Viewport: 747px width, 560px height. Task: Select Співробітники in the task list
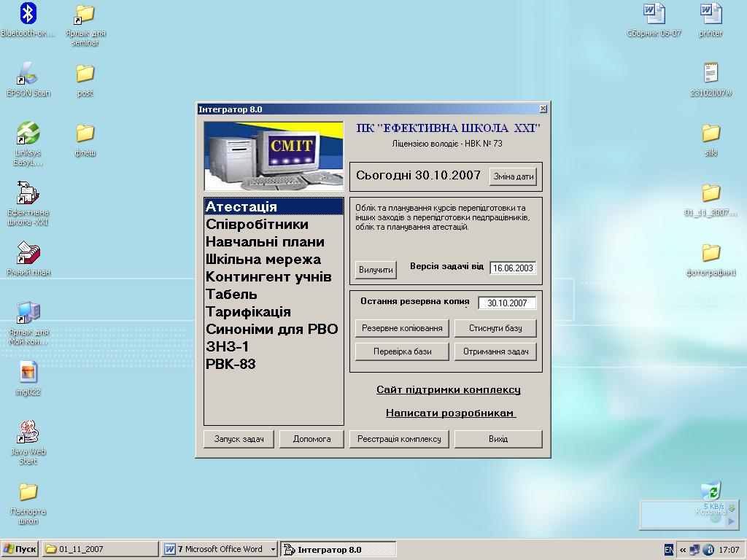point(274,225)
